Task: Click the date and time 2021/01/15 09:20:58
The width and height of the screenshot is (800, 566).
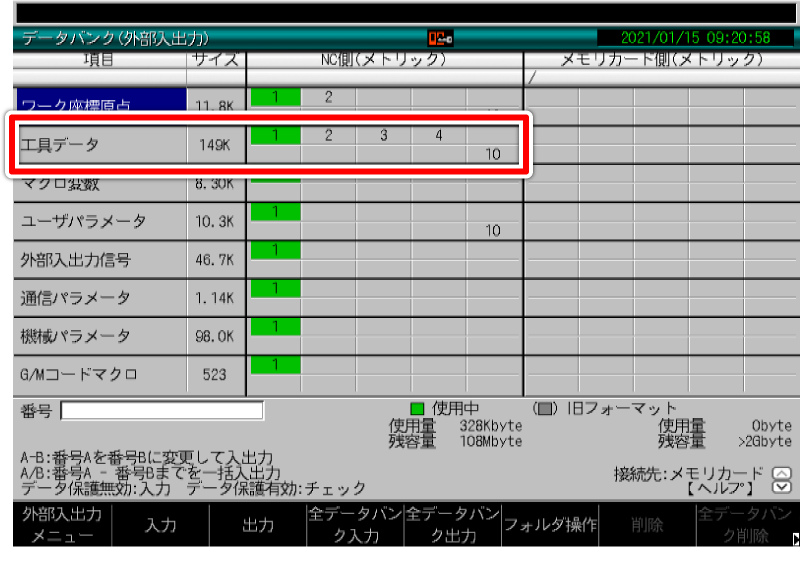Action: click(x=696, y=38)
